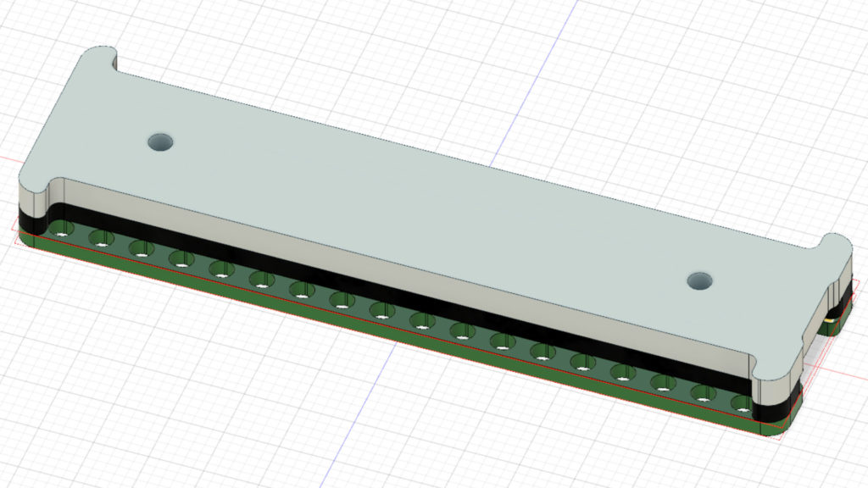Select the right mounting hole in gray cover
Viewport: 868px width, 488px height.
pos(699,280)
